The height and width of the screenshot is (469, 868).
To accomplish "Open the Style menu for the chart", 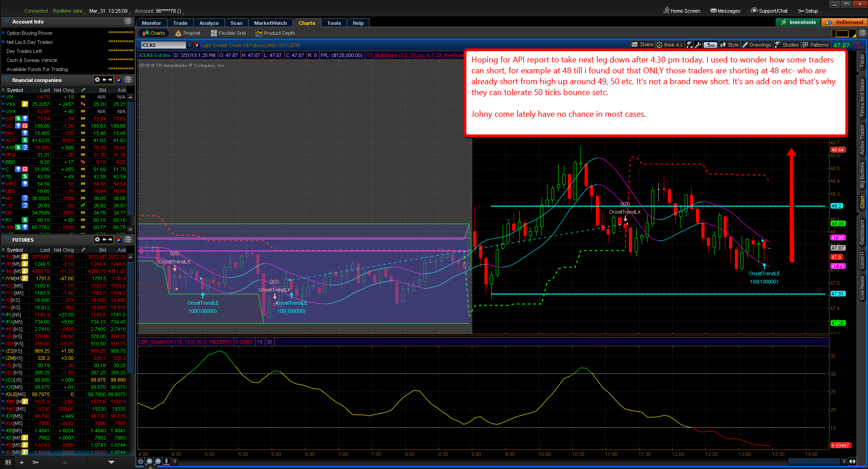I will (729, 45).
